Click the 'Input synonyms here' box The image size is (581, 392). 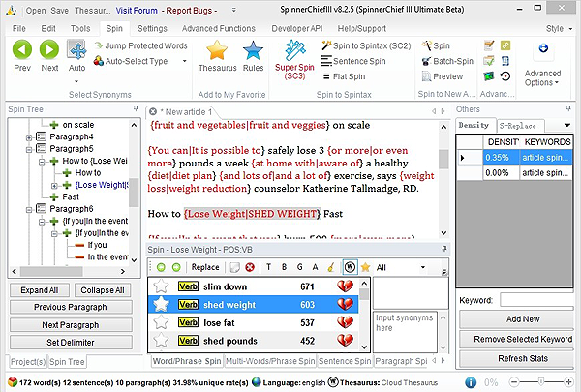pos(405,331)
